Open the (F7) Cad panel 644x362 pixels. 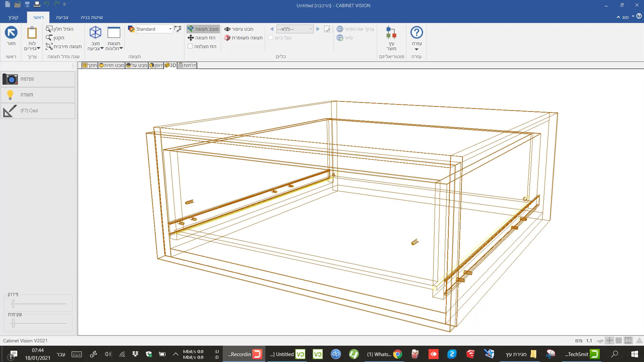38,111
